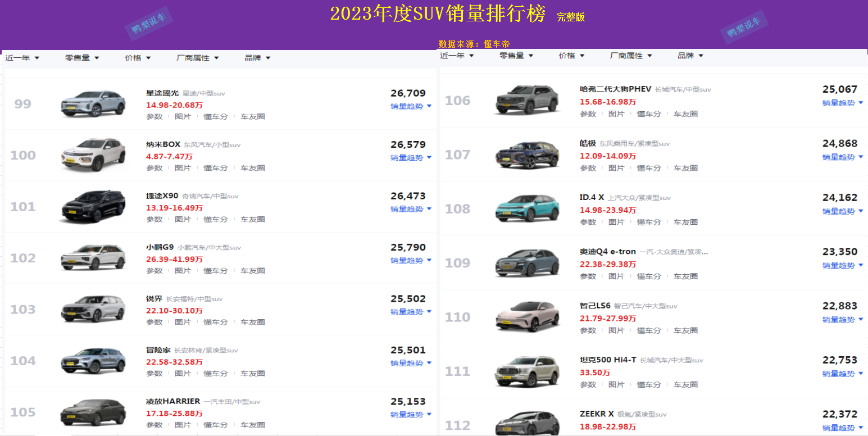This screenshot has width=868, height=436.
Task: Click the 纳米BOX car image
Action: [93, 155]
